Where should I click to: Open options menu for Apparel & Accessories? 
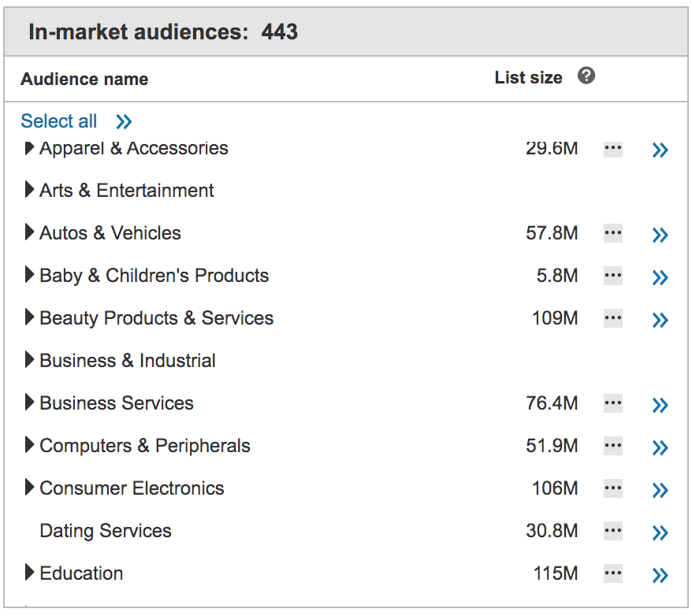click(x=612, y=149)
